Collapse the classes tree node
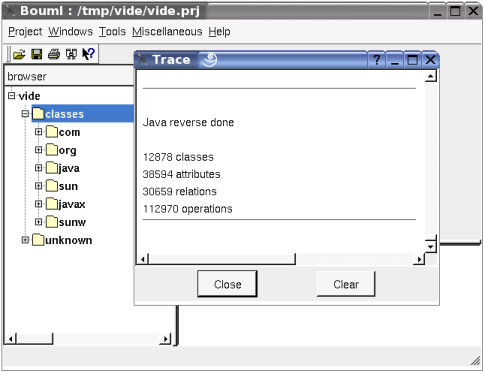 [25, 114]
